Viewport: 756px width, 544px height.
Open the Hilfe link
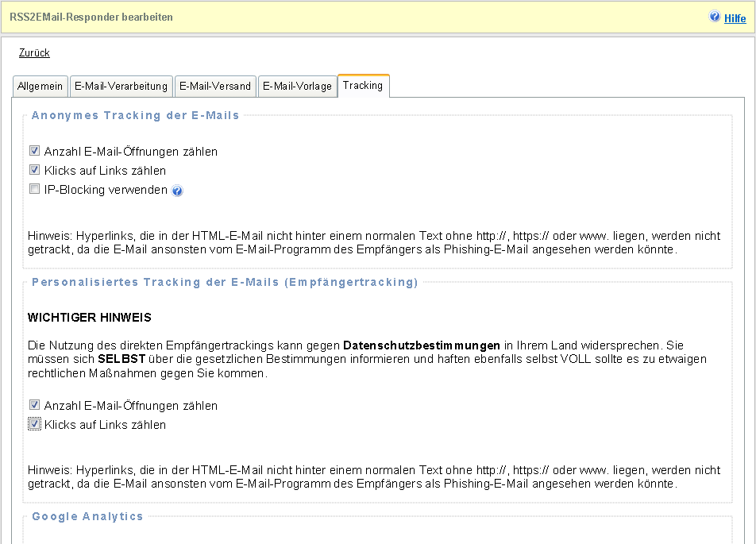coord(735,17)
